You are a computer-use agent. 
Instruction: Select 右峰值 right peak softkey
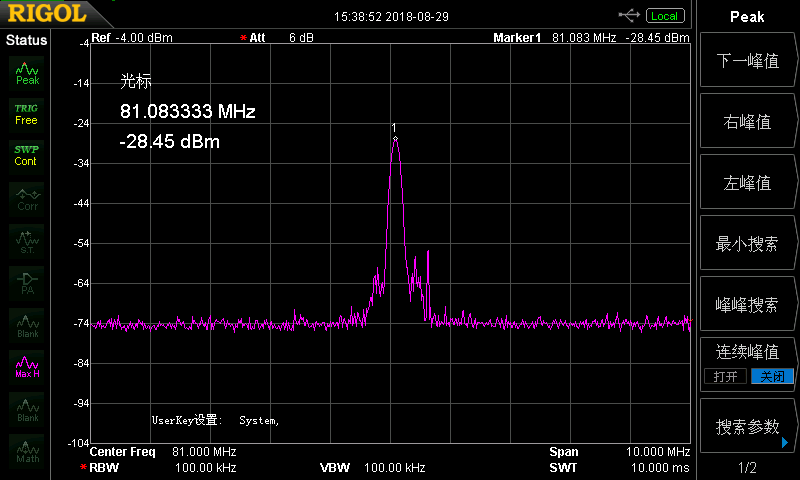(x=747, y=122)
